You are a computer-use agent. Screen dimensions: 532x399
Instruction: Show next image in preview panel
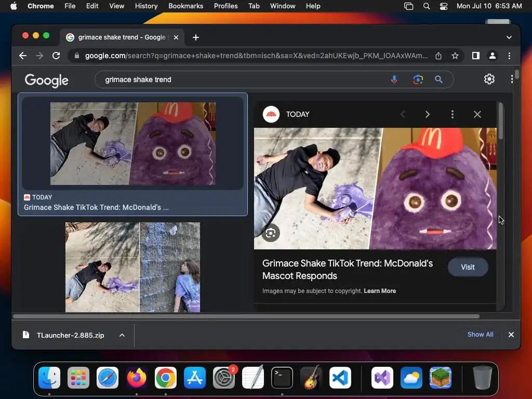click(x=428, y=114)
